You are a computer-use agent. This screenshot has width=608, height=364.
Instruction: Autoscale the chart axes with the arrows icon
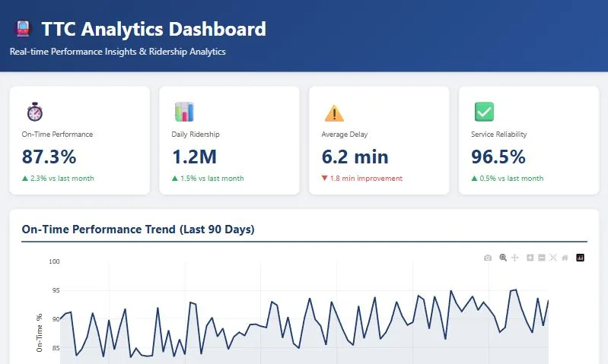tap(553, 258)
